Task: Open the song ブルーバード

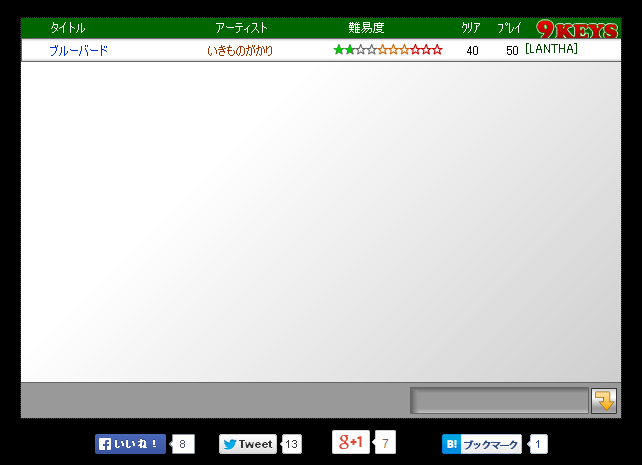Action: coord(78,50)
